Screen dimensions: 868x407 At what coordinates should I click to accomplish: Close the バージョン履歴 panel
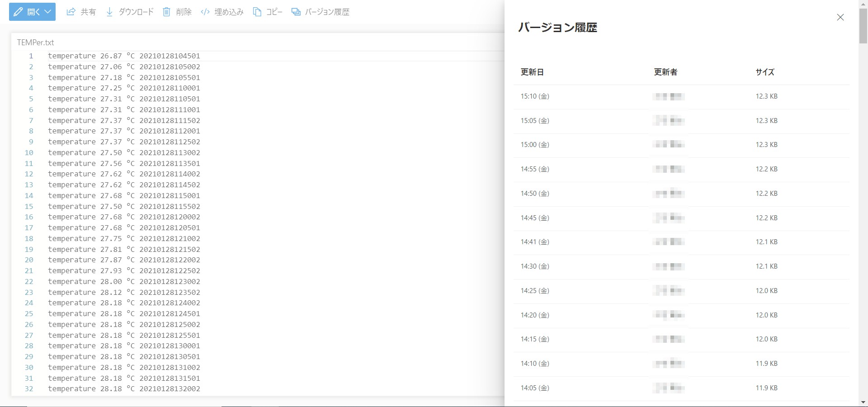(x=840, y=17)
